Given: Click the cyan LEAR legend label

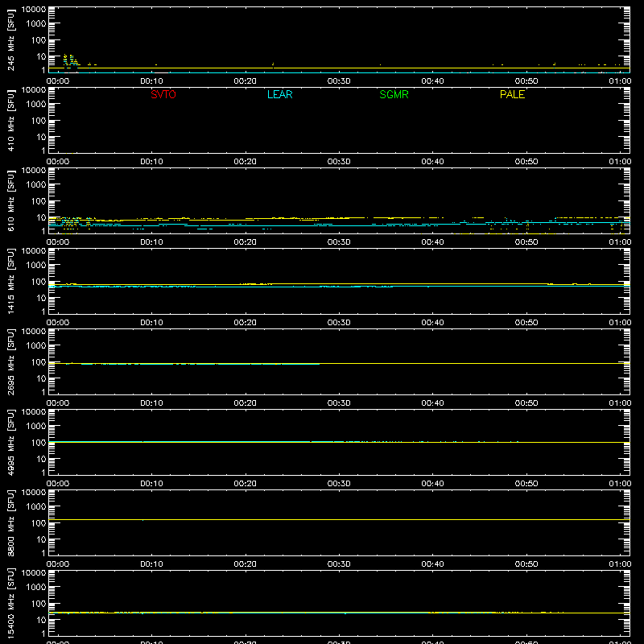Looking at the screenshot, I should click(x=279, y=94).
